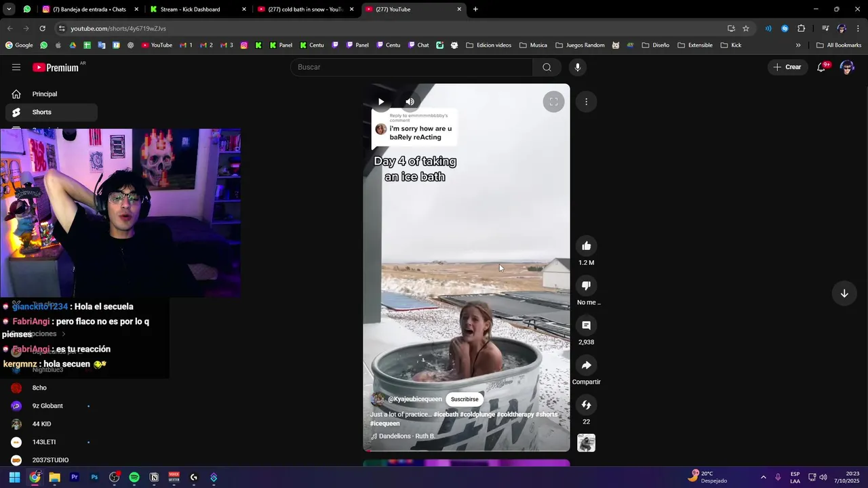Go back with the browser arrow
Viewport: 868px width, 488px height.
[10, 28]
